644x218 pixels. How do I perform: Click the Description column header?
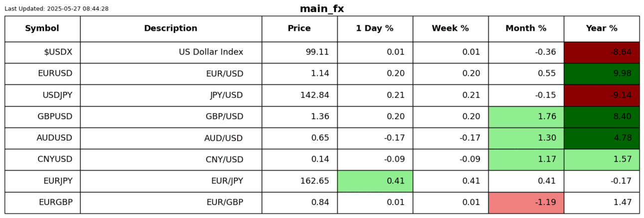pos(170,28)
